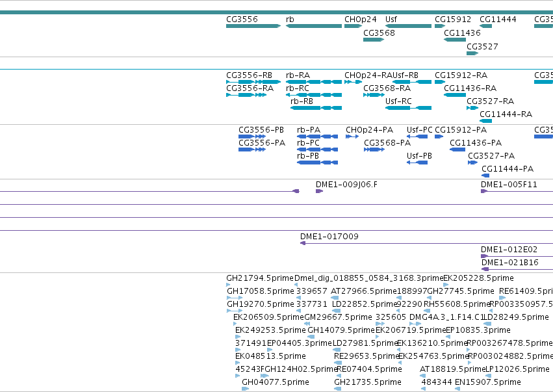Select the GH21794.5prime EST label
553x392 pixels.
[260, 278]
